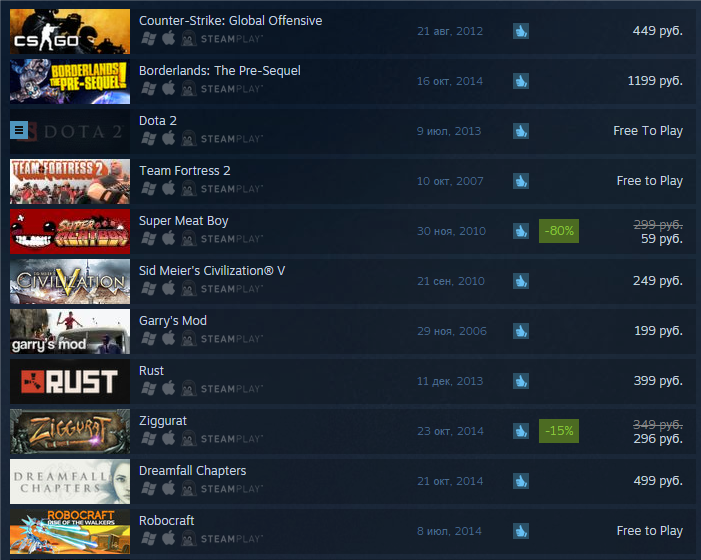Click the -15% discount badge for Ziggurat

559,431
